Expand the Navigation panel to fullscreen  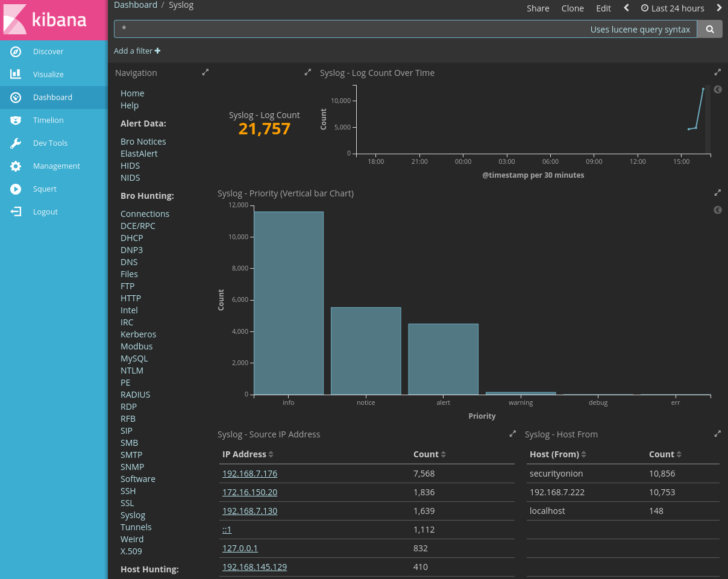coord(205,72)
